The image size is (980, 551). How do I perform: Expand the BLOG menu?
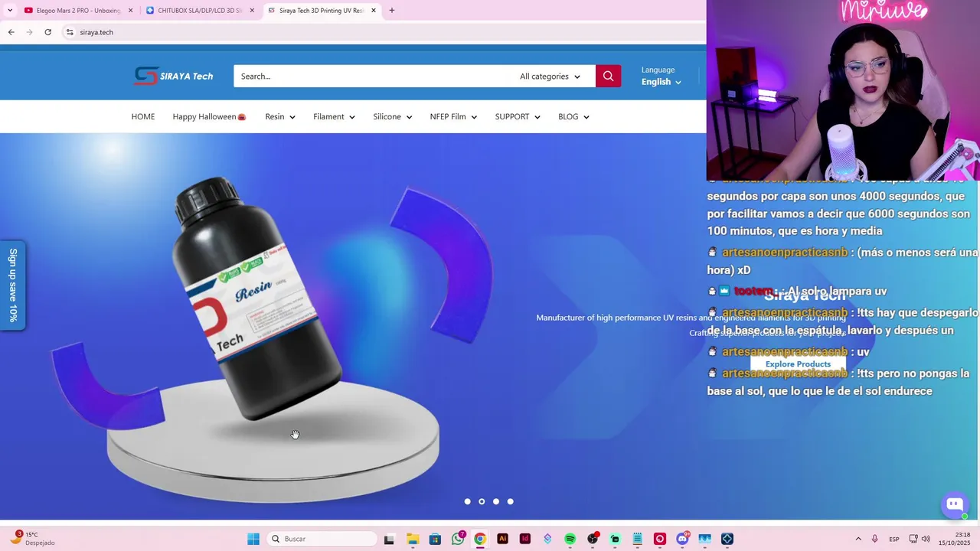tap(573, 116)
